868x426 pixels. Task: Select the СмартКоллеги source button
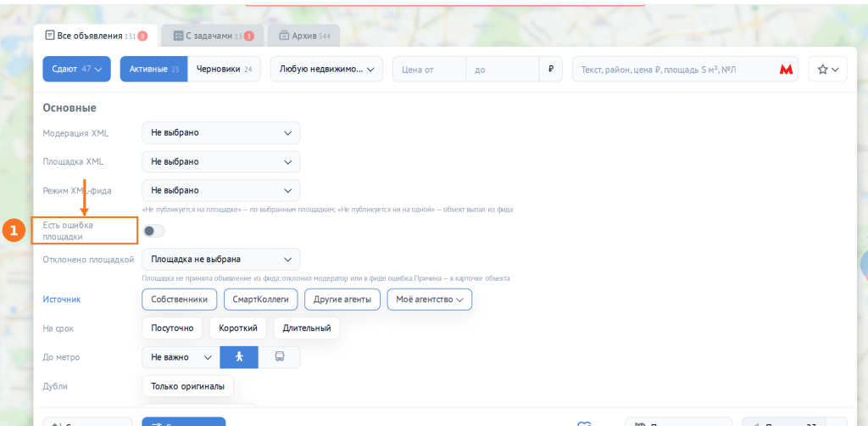click(261, 300)
